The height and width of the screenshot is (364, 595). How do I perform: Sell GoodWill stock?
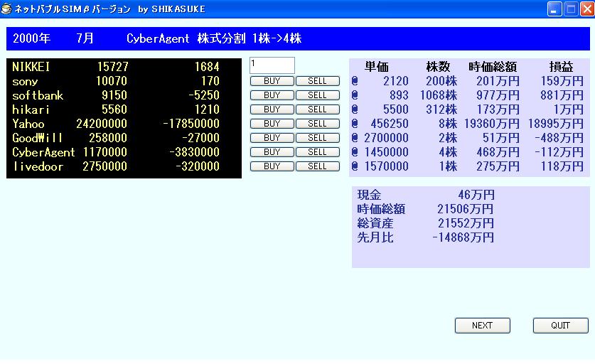317,138
